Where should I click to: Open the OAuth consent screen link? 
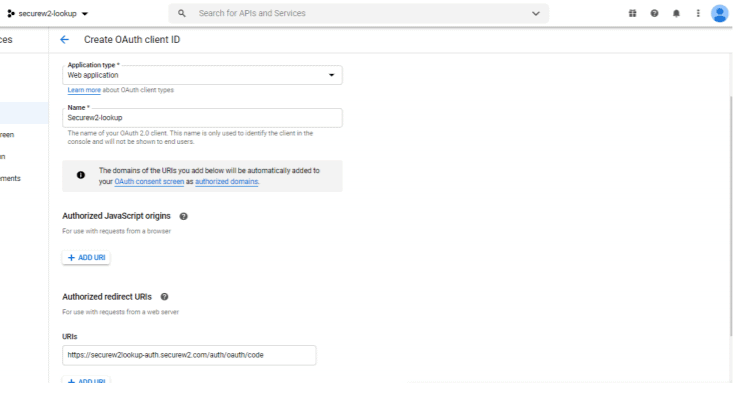click(149, 182)
